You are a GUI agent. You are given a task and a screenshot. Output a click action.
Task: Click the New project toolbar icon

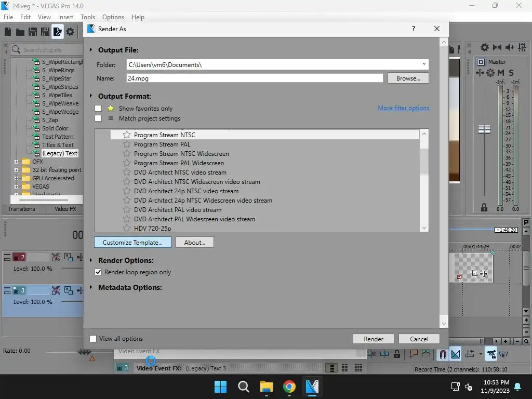coord(8,32)
